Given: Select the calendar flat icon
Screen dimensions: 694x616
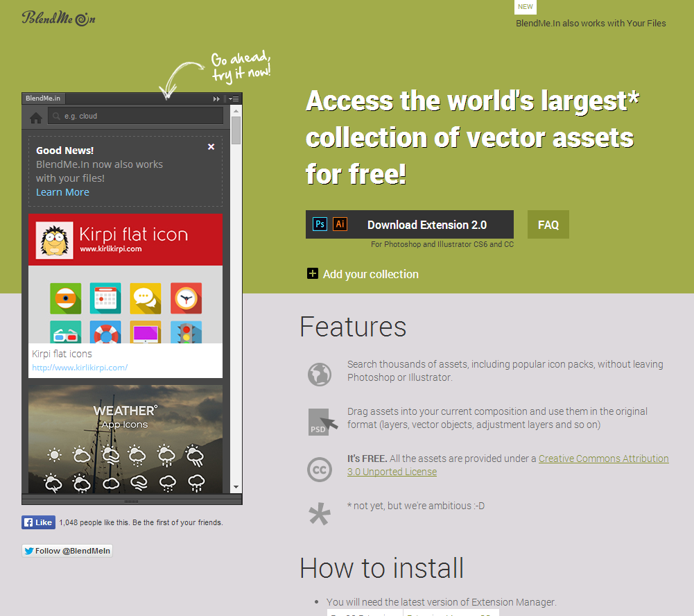Looking at the screenshot, I should coord(105,298).
